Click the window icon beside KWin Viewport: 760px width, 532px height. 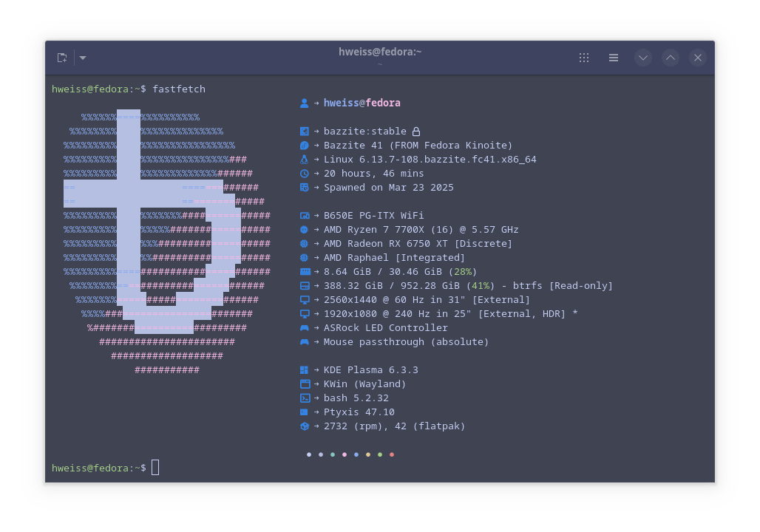pyautogui.click(x=305, y=384)
